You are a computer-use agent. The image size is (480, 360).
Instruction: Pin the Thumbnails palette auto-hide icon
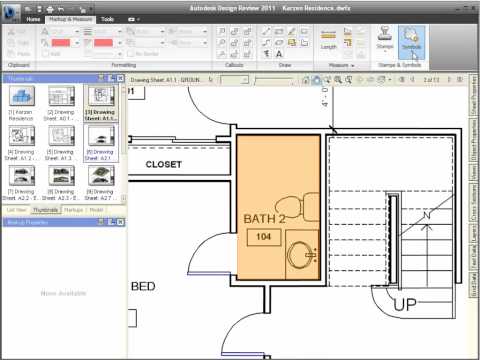(112, 78)
